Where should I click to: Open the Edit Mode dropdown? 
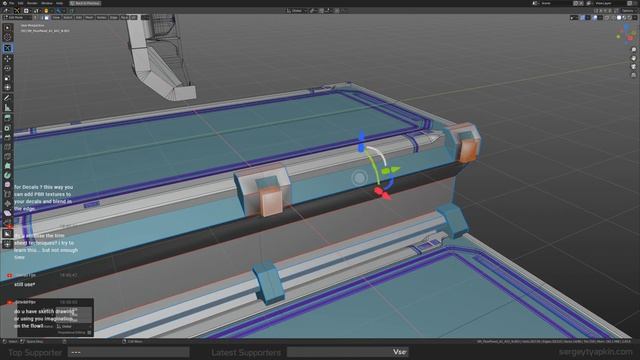[17, 18]
